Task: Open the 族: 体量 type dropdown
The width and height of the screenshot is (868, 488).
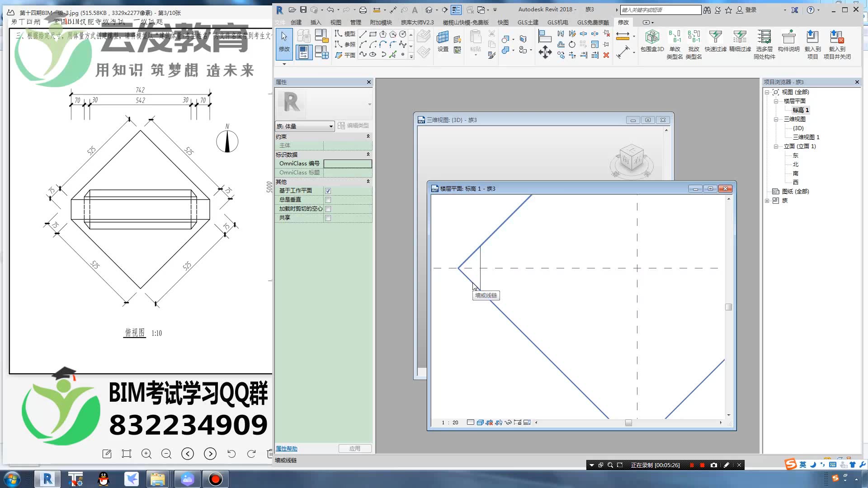Action: [331, 126]
